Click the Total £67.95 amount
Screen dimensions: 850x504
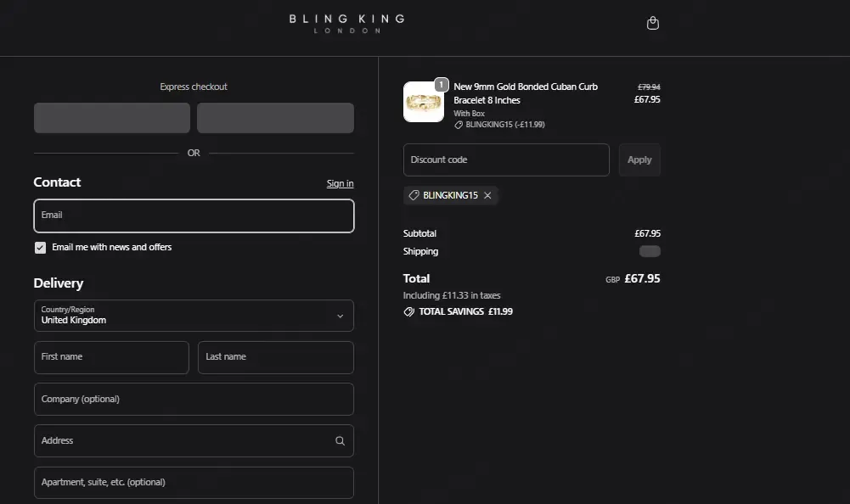(x=642, y=278)
